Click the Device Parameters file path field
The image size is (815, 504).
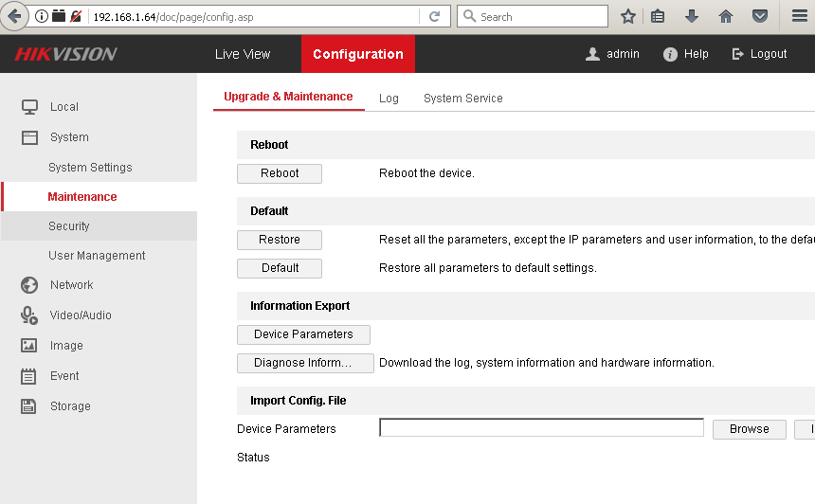click(541, 428)
